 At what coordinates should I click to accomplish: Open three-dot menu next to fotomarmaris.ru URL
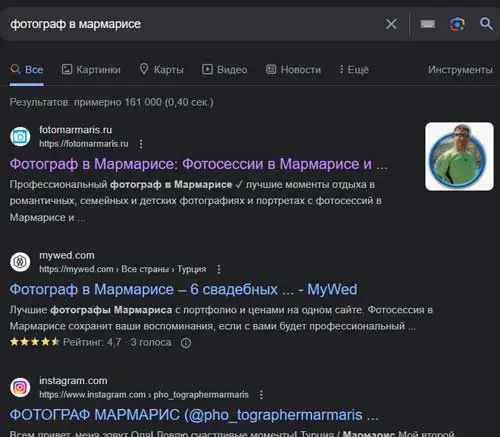[x=141, y=144]
